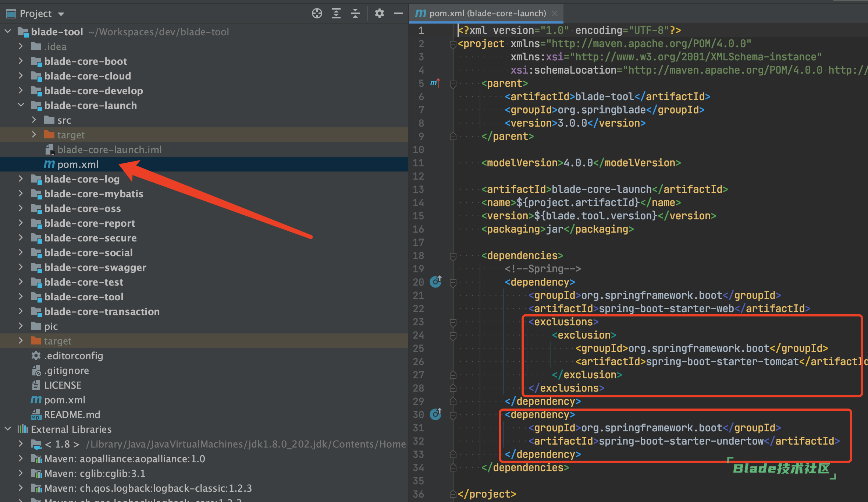The height and width of the screenshot is (502, 868).
Task: Click the Collapse All icon in Project toolbar
Action: click(x=355, y=14)
